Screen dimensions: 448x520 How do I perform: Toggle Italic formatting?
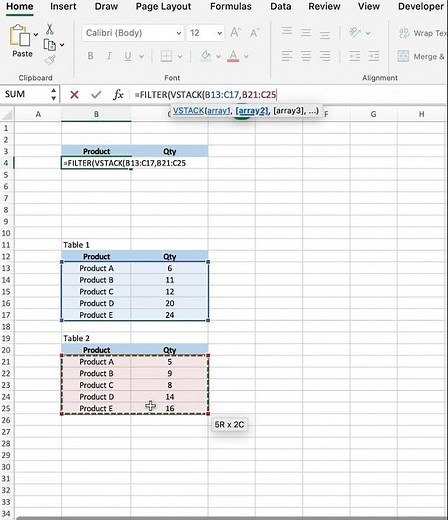[x=109, y=56]
